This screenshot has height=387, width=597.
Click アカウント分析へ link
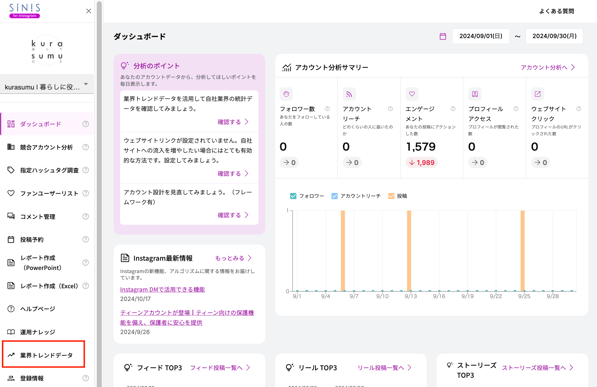[x=548, y=67]
